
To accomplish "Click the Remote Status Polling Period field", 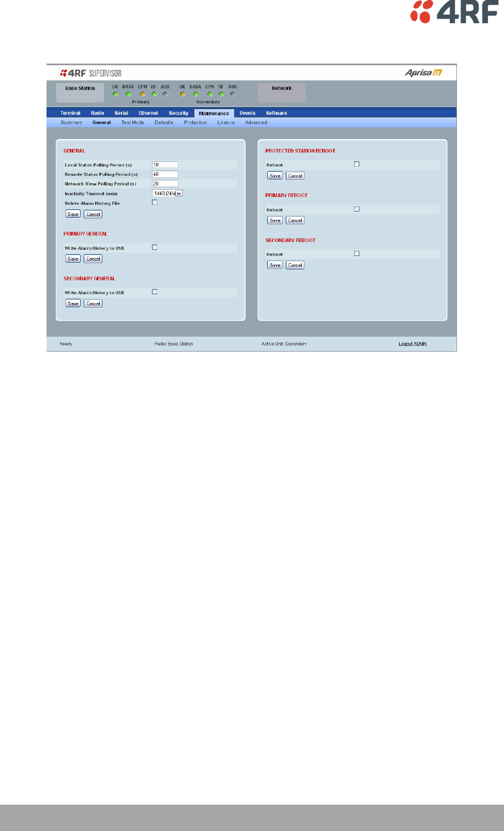I will click(x=165, y=174).
